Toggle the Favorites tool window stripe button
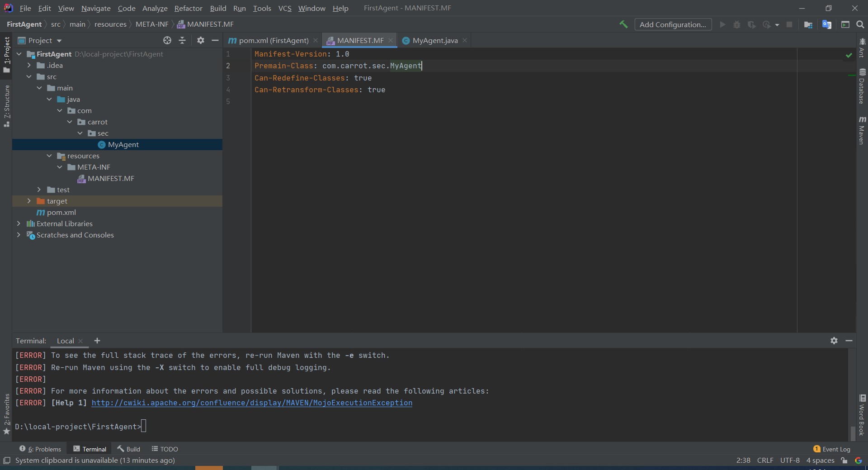868x470 pixels. [x=7, y=414]
